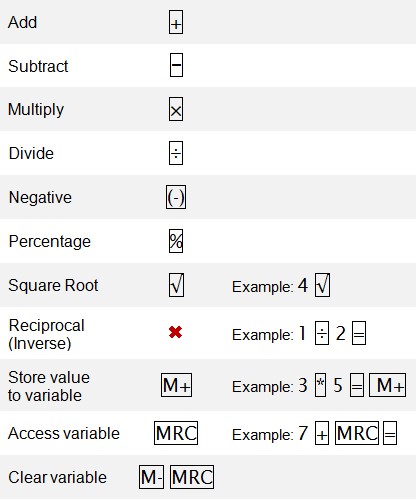Select the (-) negative key
Screen dimensions: 416x500
click(176, 197)
